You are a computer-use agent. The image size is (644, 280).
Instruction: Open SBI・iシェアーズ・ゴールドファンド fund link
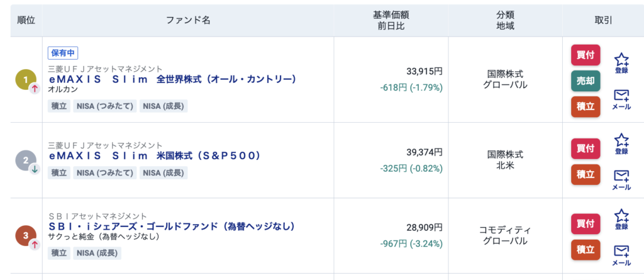[172, 226]
